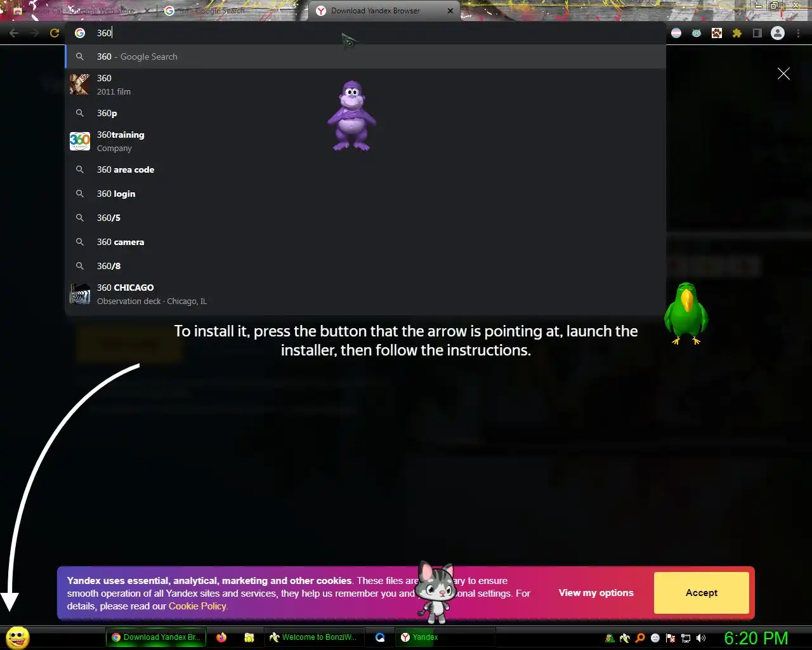Open the puzzle-piece Extensions menu
The width and height of the screenshot is (812, 650).
point(737,33)
